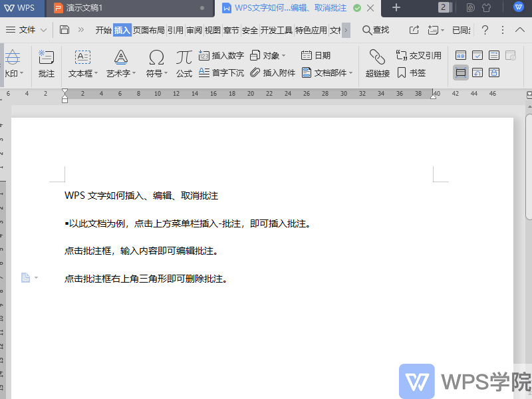Expand the 文本框 text box dropdown
Viewport: 532px width, 399px height.
[x=96, y=74]
